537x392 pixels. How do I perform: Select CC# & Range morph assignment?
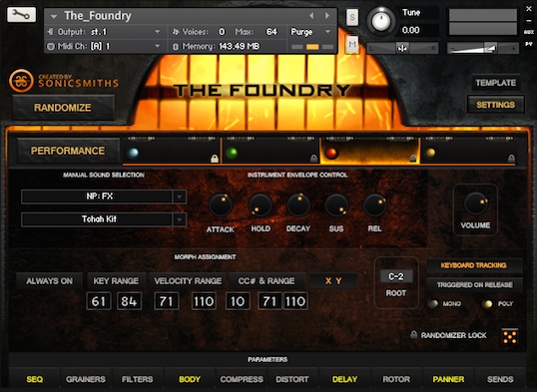click(267, 281)
